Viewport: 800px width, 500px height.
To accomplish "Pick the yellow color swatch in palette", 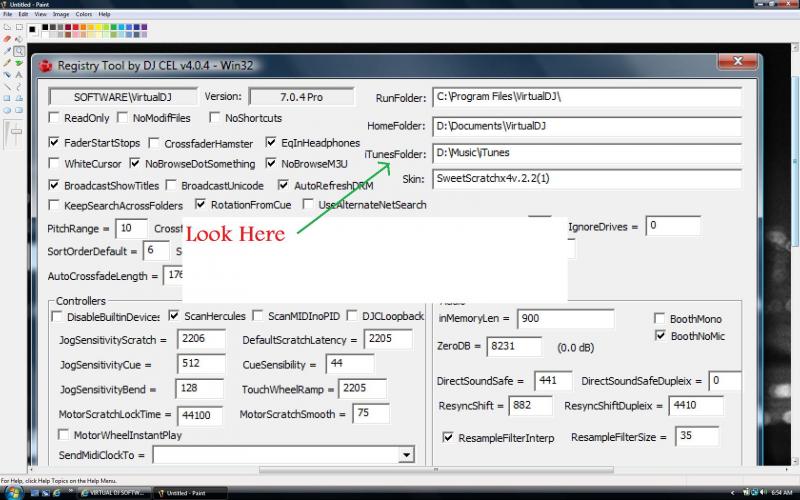I will pos(99,27).
